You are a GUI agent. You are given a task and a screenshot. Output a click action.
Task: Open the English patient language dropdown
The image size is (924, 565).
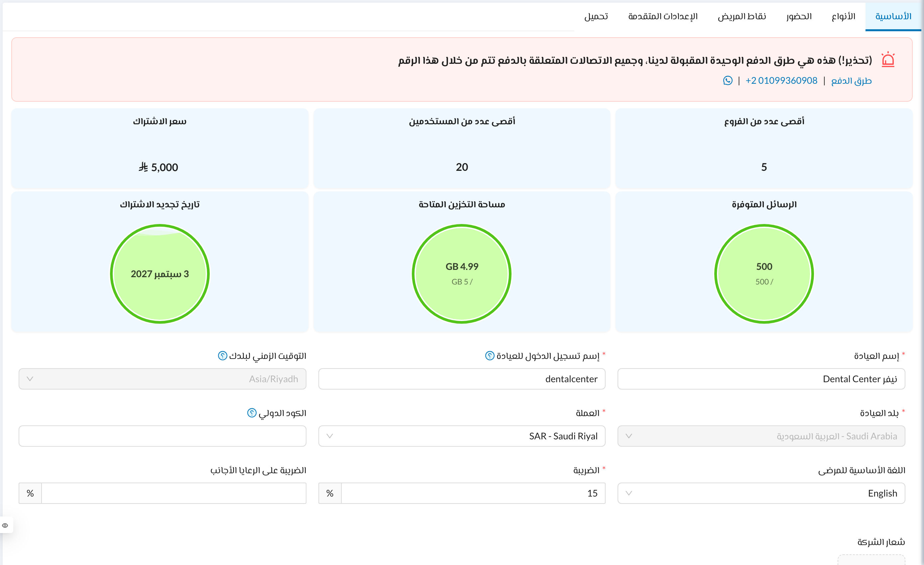pos(761,493)
